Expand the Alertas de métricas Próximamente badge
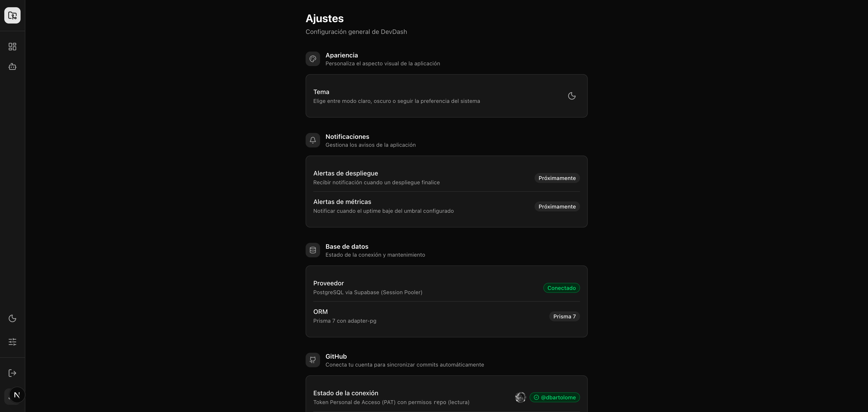Screen dimensions: 868x412 coord(557,206)
